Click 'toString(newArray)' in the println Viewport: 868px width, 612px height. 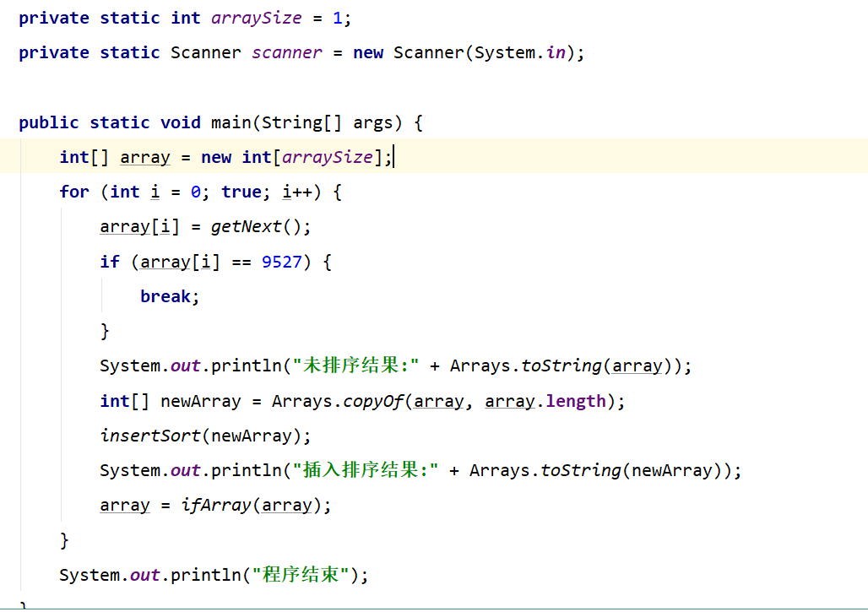[x=631, y=470]
